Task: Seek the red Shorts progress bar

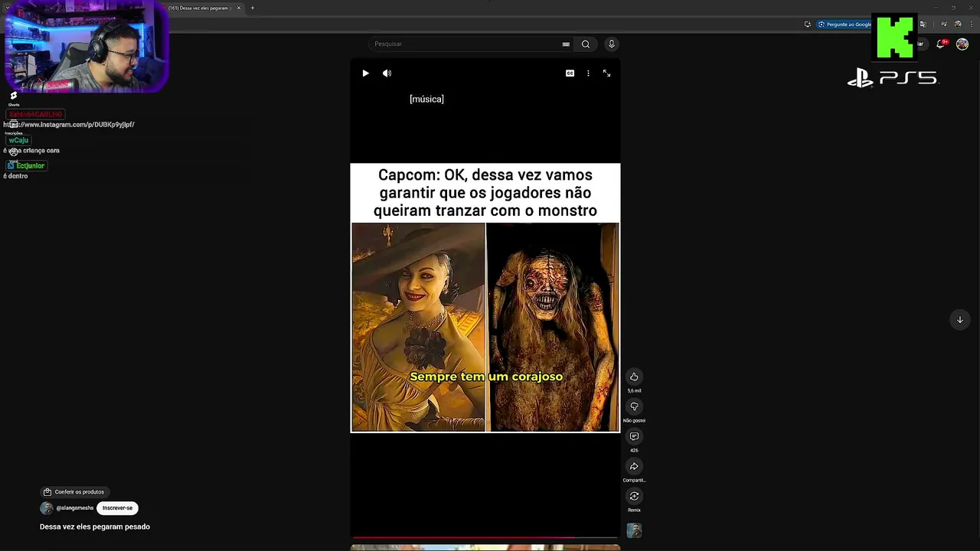Action: coord(485,538)
